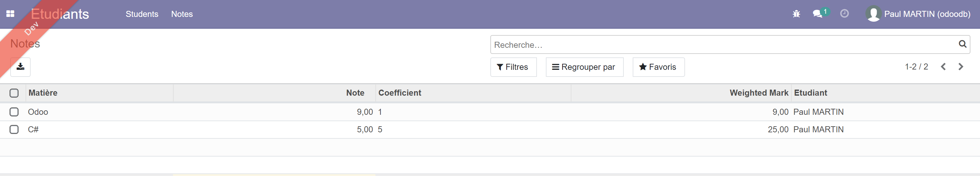Image resolution: width=980 pixels, height=176 pixels.
Task: Open the Notes menu in navbar
Action: (x=182, y=14)
